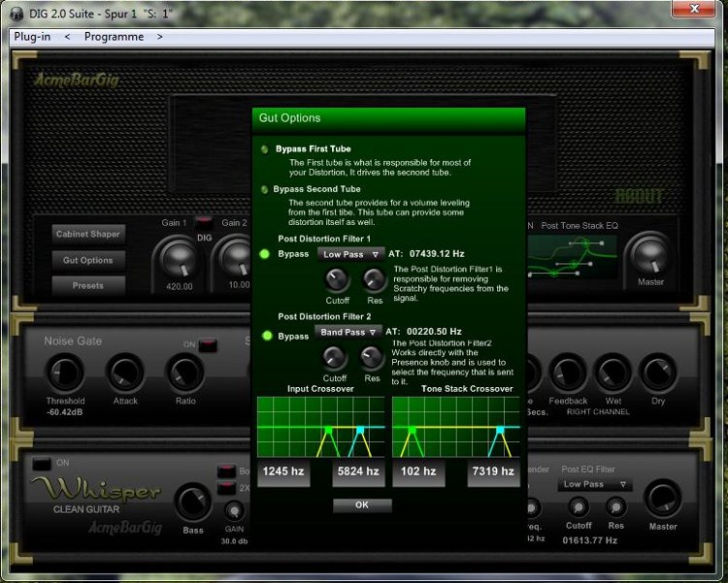Open the Post EQ Filter Low Pass dropdown
The width and height of the screenshot is (728, 583).
(x=595, y=484)
